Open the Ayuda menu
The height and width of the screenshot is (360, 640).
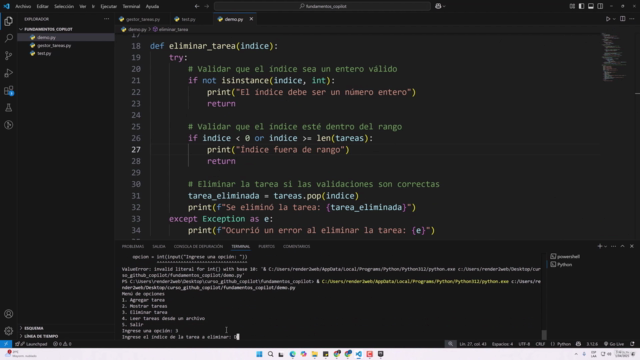tap(152, 6)
